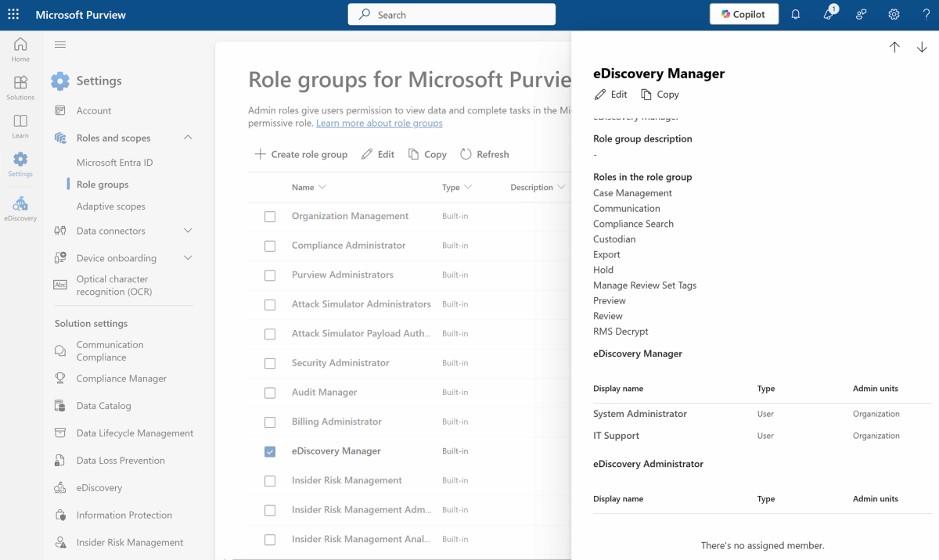
Task: Open the Insider Risk Management Analysts row
Action: click(362, 539)
